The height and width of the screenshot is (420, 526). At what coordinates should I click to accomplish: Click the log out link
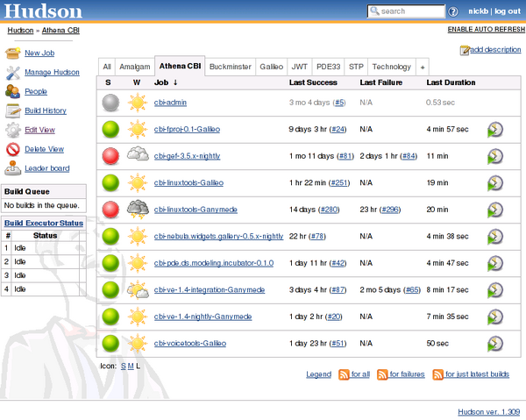507,11
